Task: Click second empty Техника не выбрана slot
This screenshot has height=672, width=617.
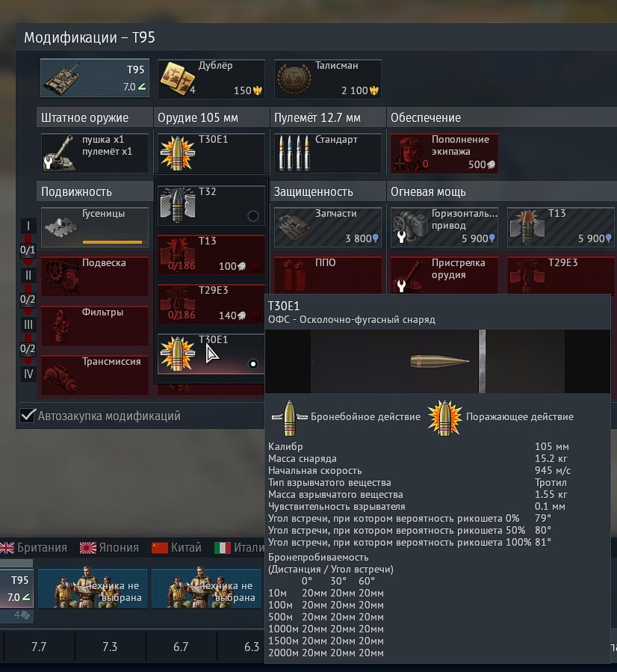Action: [x=206, y=588]
